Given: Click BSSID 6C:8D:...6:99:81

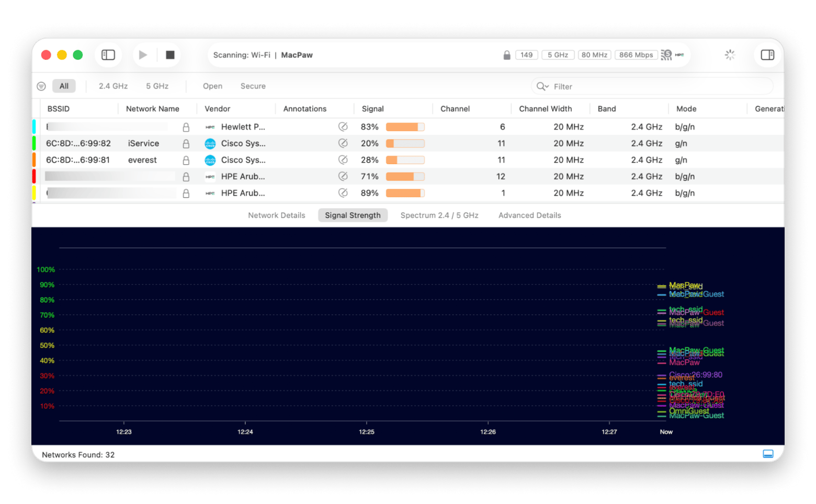Looking at the screenshot, I should coord(78,160).
